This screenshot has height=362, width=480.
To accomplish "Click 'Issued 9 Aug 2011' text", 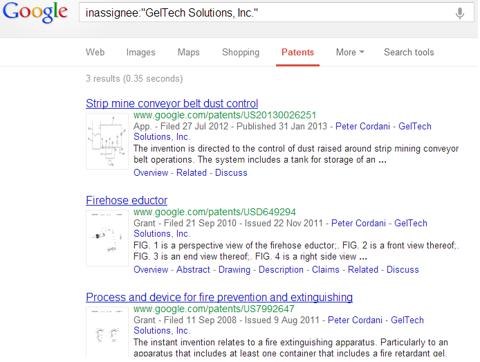I will tap(282, 320).
